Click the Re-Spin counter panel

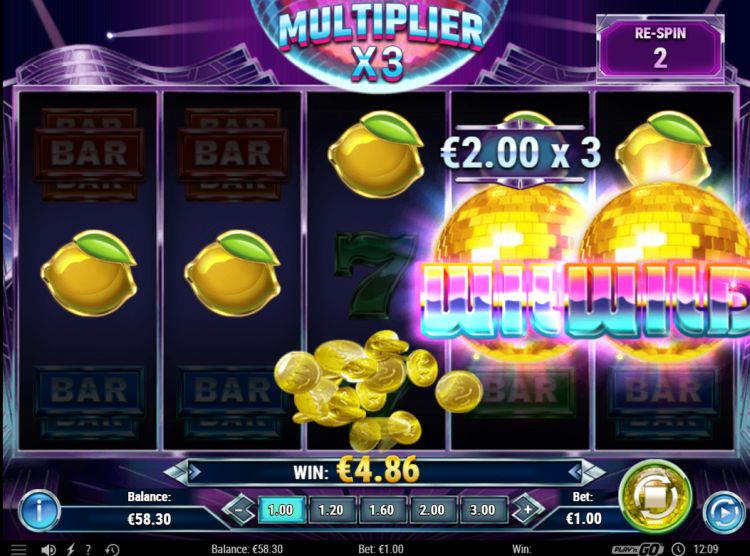tap(660, 47)
